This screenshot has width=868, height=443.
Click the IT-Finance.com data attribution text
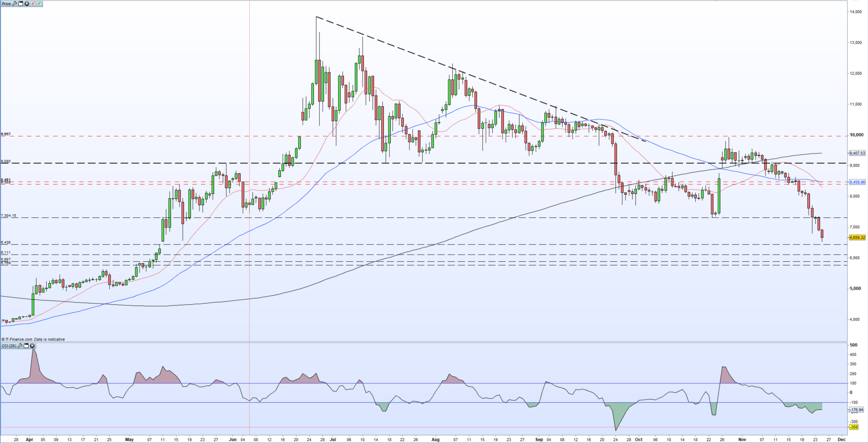click(x=33, y=339)
